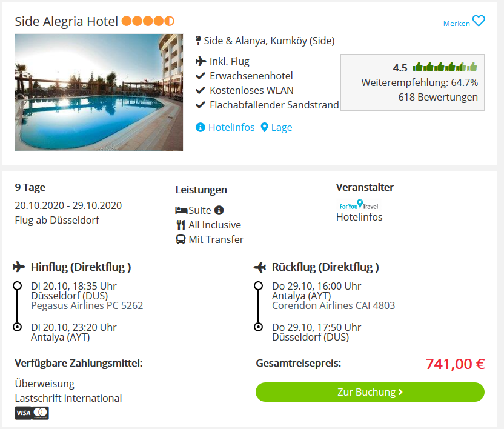The image size is (504, 429).
Task: Click the ForYou Travel operator logo
Action: (x=359, y=205)
